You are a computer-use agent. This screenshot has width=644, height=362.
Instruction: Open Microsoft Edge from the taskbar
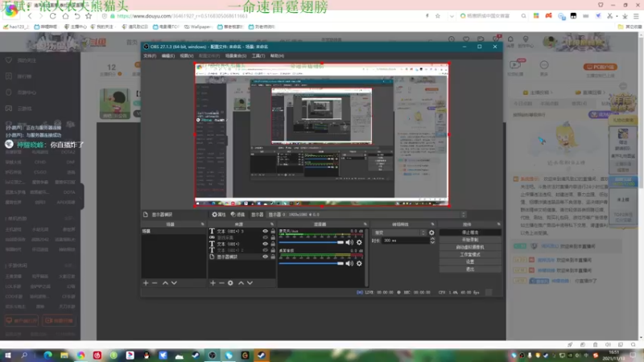47,355
